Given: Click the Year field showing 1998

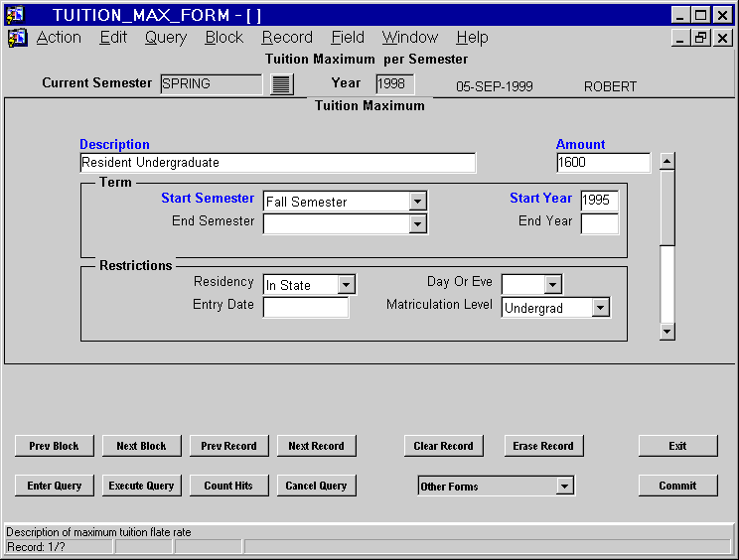Looking at the screenshot, I should [x=395, y=84].
